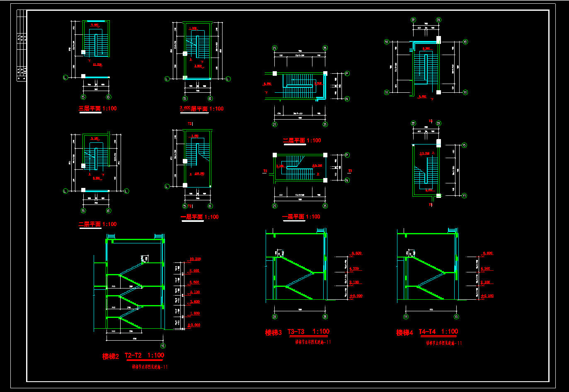Screen dimensions: 569x392
Task: Select the 三层平面 1:100 plan title
Action: click(x=98, y=108)
